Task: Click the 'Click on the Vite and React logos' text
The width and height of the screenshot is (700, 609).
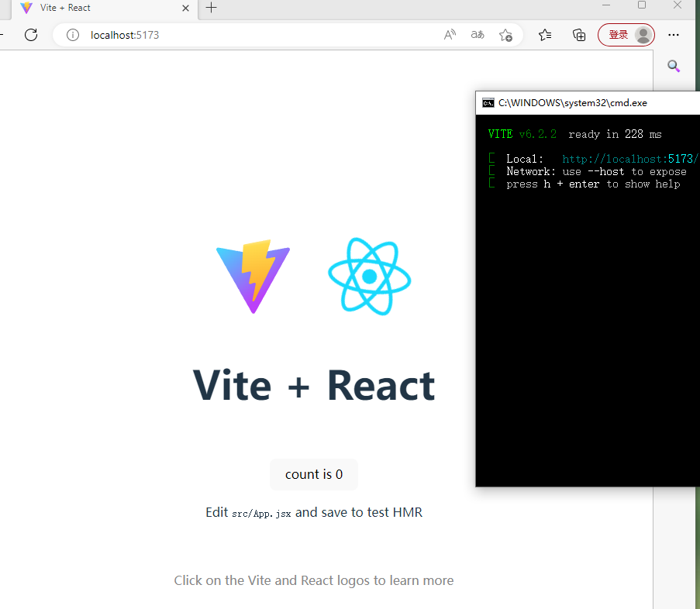Action: (x=314, y=580)
